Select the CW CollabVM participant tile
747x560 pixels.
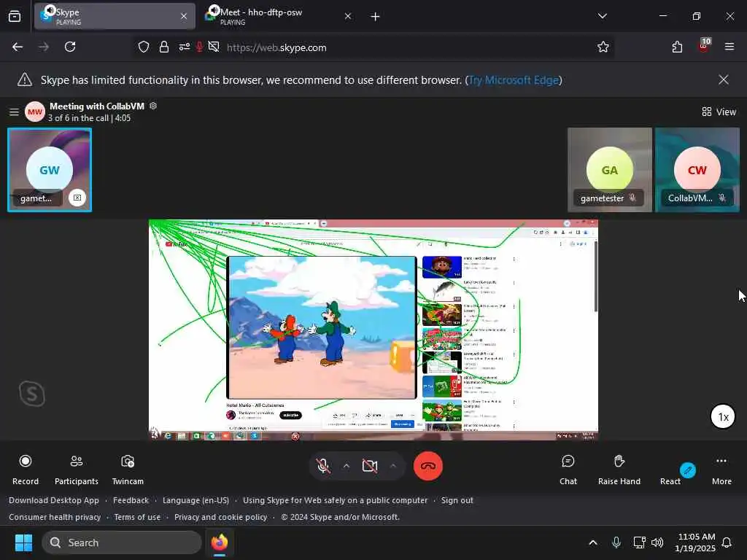(697, 170)
